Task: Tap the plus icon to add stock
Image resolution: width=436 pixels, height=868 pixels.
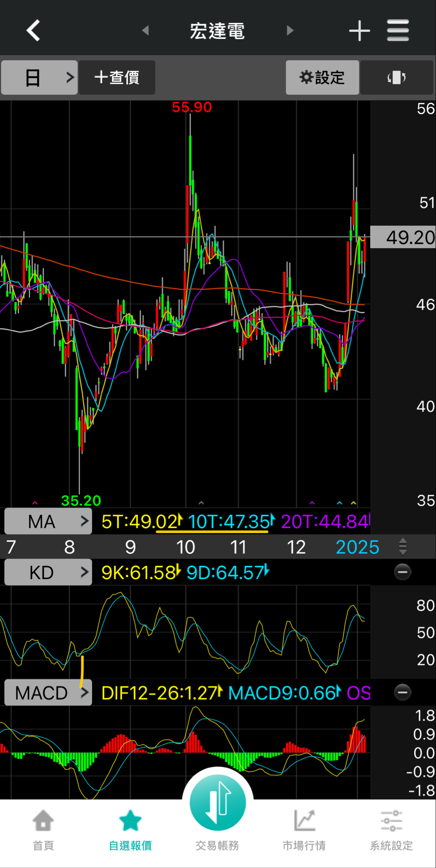Action: pyautogui.click(x=359, y=30)
